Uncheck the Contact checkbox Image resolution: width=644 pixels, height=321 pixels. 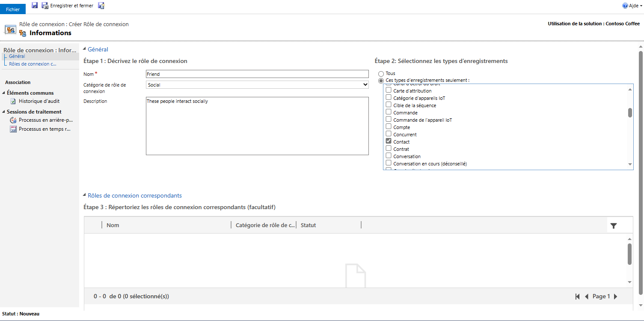[x=389, y=141]
